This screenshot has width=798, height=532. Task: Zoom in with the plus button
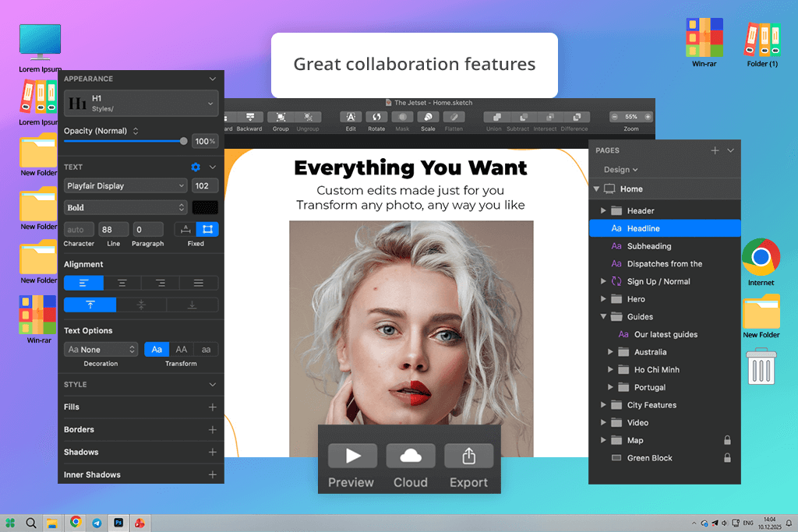[648, 117]
